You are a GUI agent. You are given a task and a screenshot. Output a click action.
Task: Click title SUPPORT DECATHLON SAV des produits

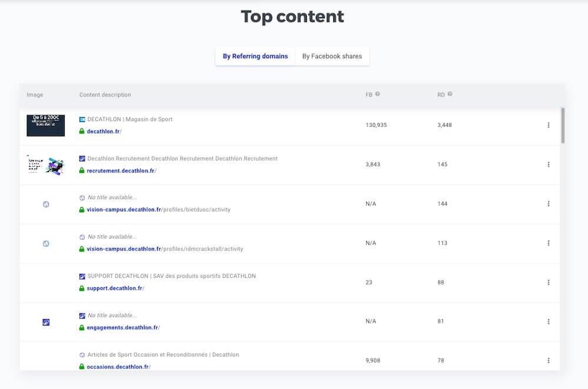point(171,276)
